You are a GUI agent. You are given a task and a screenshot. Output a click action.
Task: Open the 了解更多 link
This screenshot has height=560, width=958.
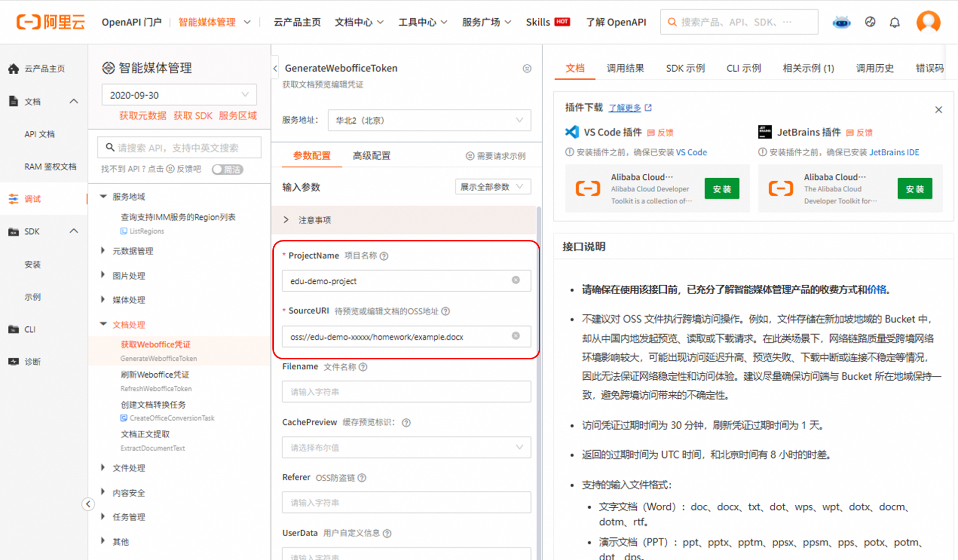click(x=630, y=108)
